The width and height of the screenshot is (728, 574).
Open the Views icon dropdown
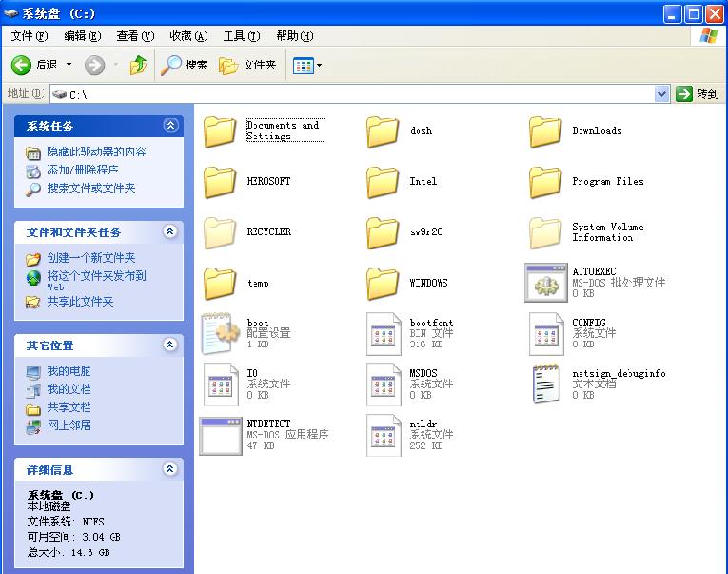coord(307,66)
